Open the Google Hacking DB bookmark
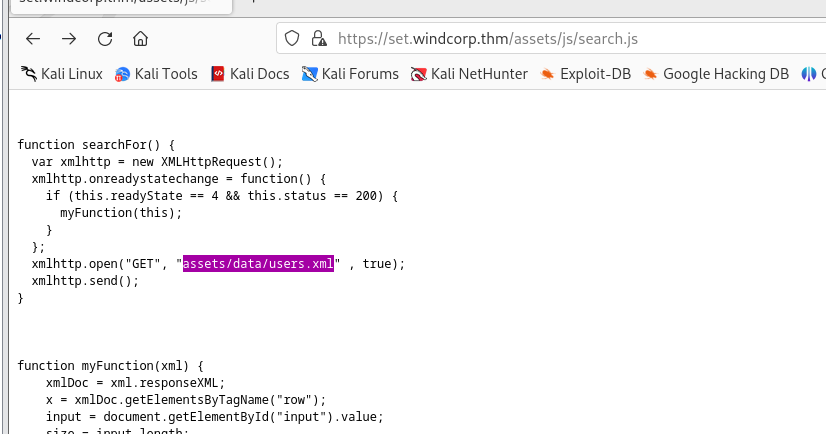 715,73
